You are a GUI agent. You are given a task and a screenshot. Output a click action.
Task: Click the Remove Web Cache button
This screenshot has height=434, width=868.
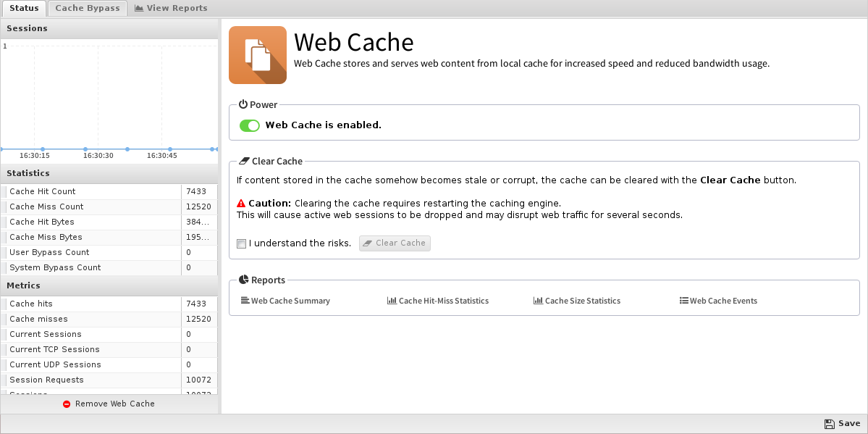[x=109, y=404]
